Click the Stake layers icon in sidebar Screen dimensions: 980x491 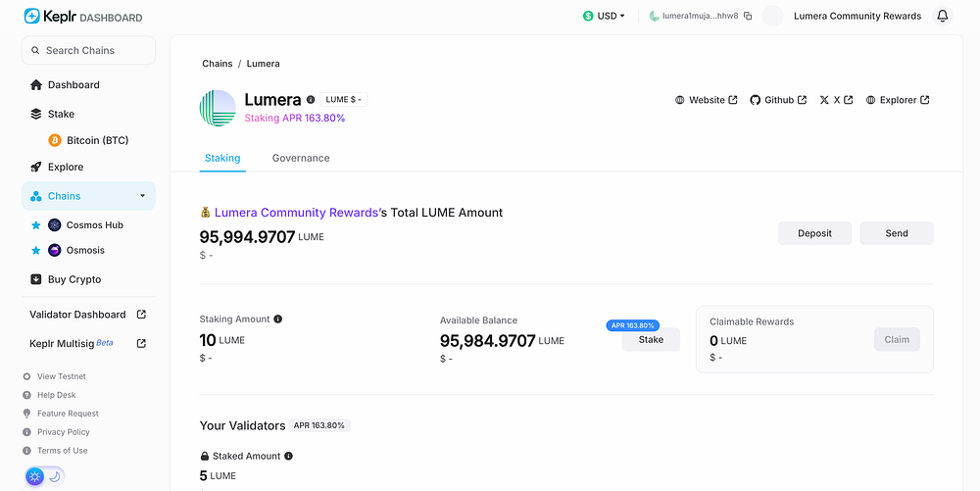[x=35, y=114]
